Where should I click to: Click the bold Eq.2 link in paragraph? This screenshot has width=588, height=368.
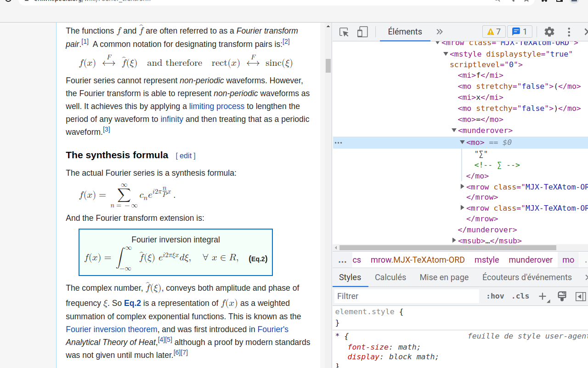point(132,303)
